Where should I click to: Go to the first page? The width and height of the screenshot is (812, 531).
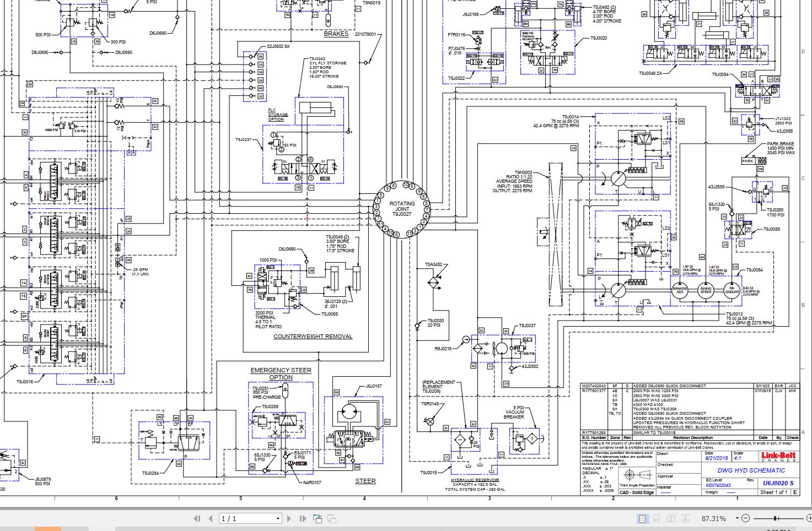197,518
